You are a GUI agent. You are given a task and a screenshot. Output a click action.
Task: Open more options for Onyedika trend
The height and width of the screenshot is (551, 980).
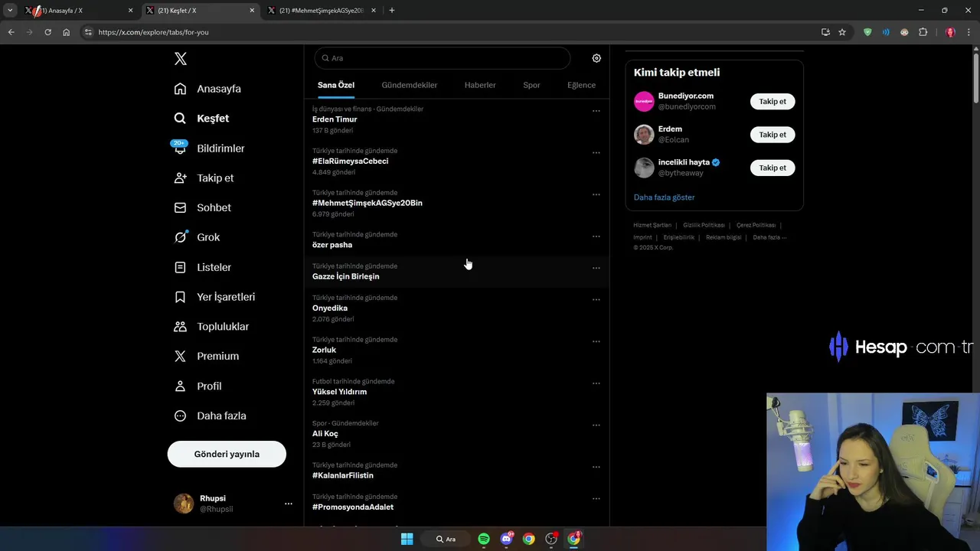[x=596, y=300]
